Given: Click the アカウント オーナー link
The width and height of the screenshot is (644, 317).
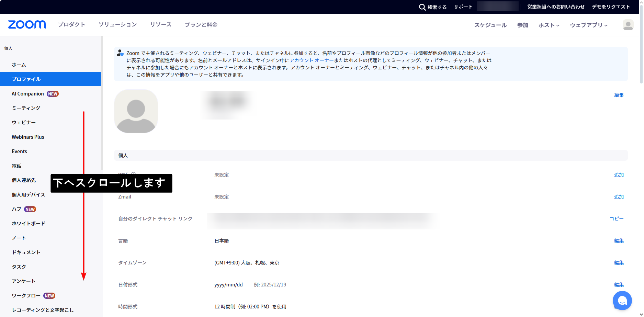Looking at the screenshot, I should tap(312, 60).
